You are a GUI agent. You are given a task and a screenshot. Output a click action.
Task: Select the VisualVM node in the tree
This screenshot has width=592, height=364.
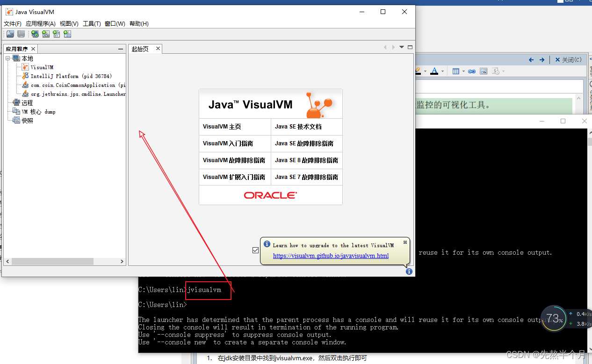[37, 67]
